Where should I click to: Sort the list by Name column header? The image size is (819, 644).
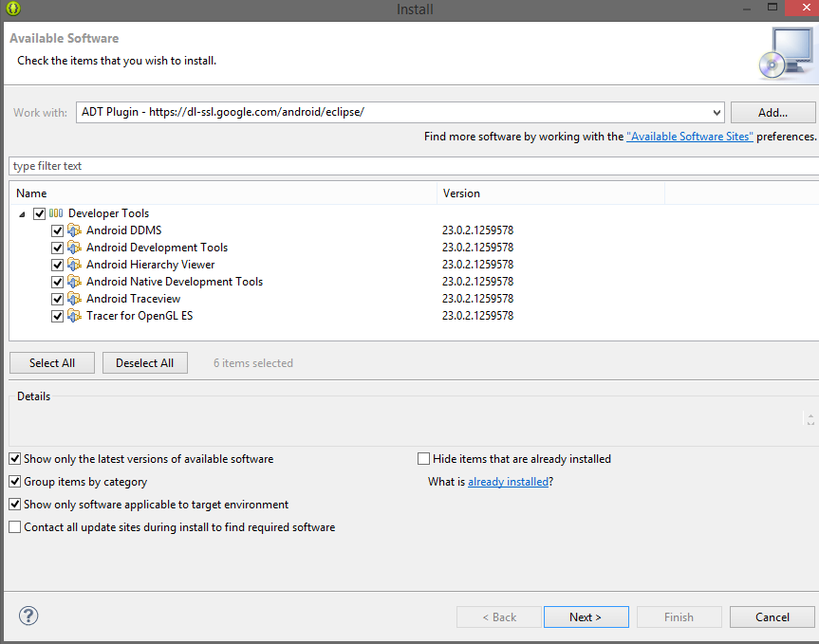coord(223,193)
